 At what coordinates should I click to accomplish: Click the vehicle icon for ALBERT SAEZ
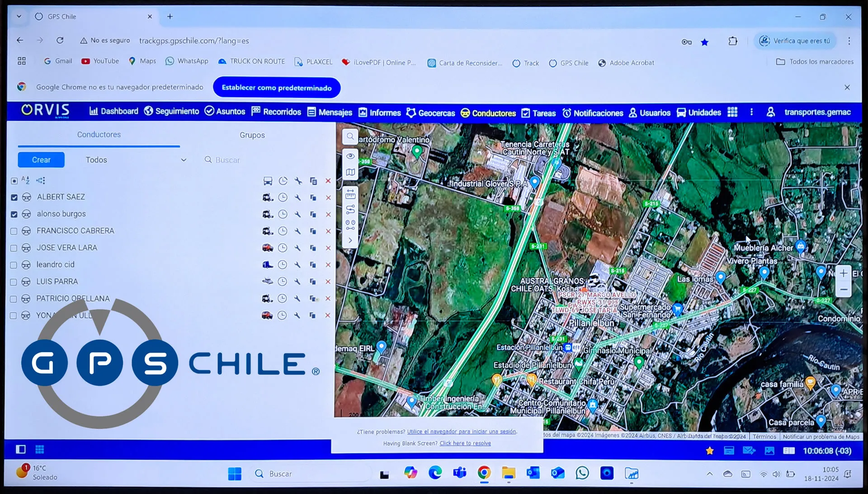point(268,198)
